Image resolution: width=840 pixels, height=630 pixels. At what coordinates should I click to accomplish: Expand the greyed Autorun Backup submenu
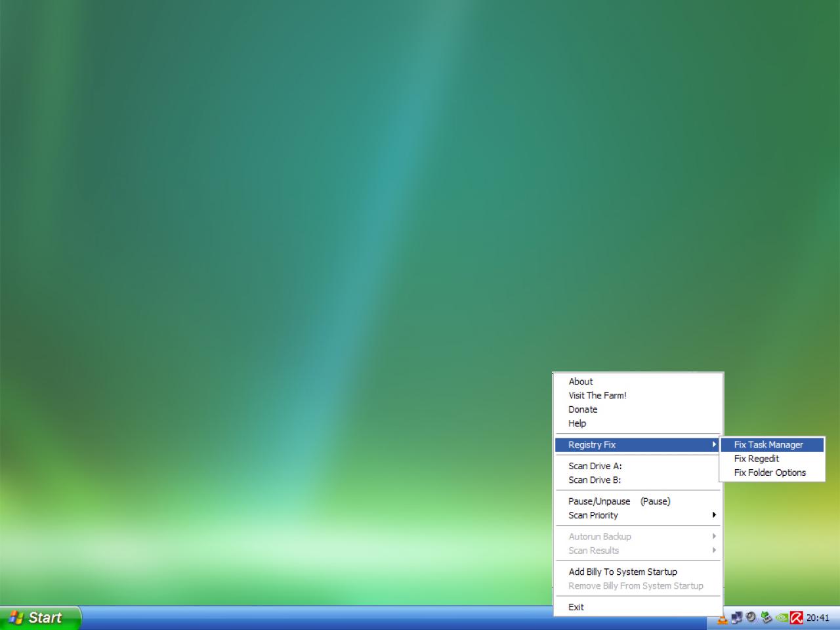pyautogui.click(x=637, y=537)
